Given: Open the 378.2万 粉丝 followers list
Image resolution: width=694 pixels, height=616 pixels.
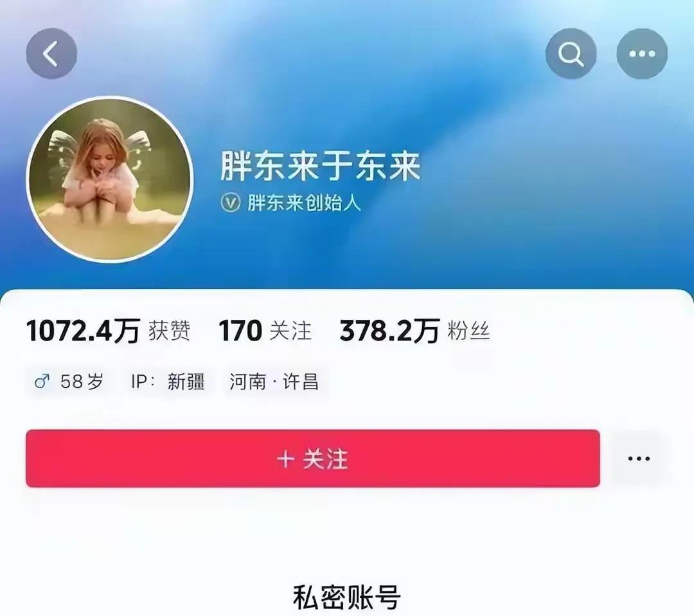Looking at the screenshot, I should pyautogui.click(x=414, y=331).
